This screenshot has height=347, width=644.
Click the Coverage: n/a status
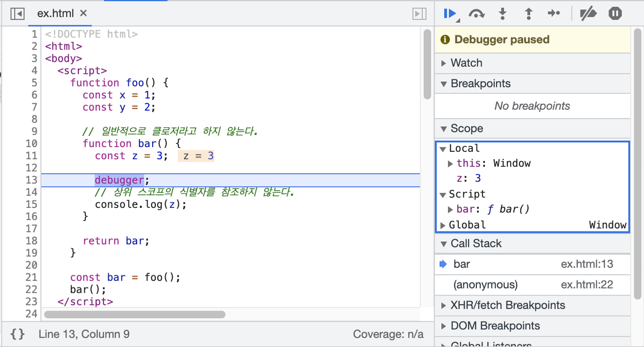pyautogui.click(x=388, y=334)
